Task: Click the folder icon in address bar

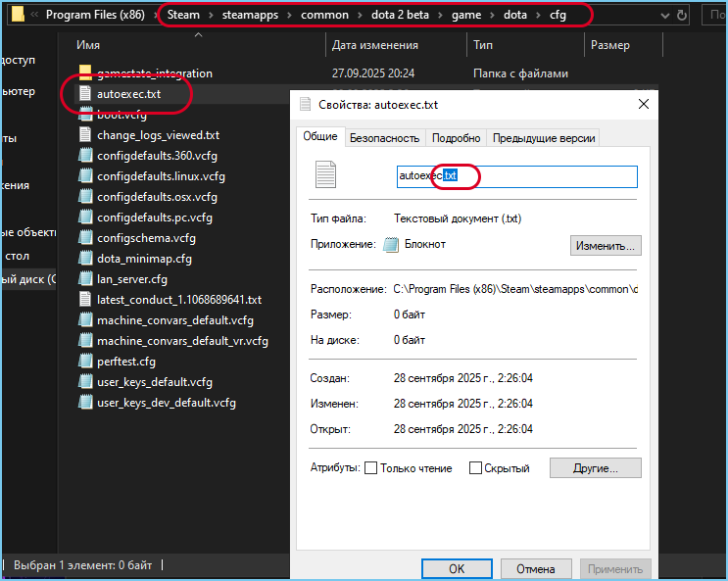Action: 18,14
